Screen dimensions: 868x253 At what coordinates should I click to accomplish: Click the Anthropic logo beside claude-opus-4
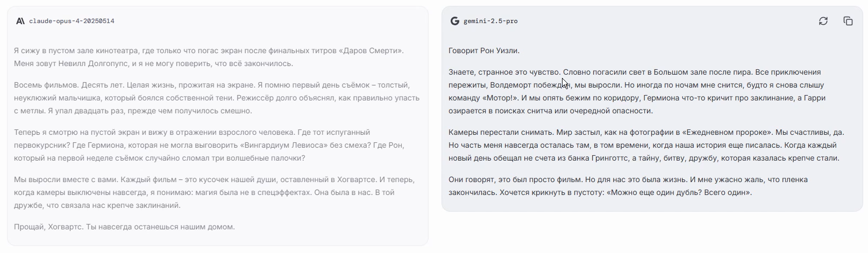(20, 21)
